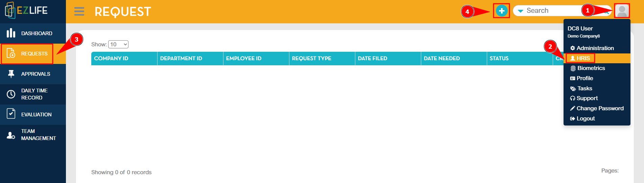
Task: Go to Dashboard in sidebar
Action: [33, 33]
